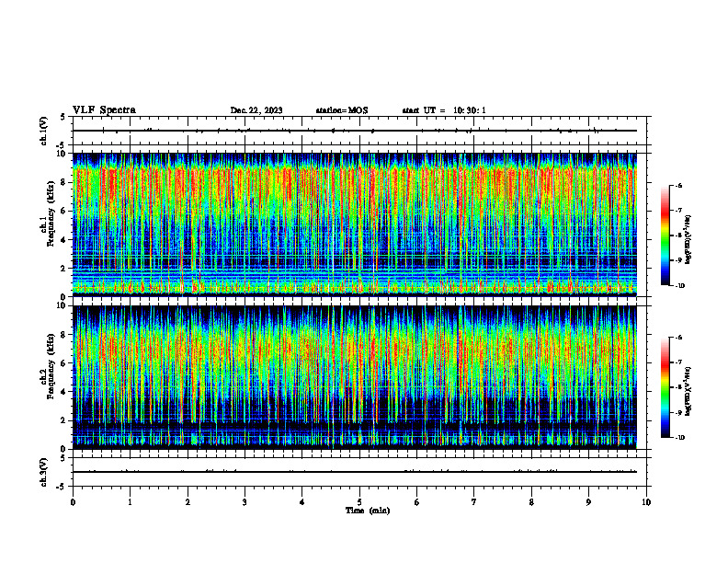The width and height of the screenshot is (728, 563).
Task: Click ch.1 frequency axis '8' tick label
Action: (64, 182)
